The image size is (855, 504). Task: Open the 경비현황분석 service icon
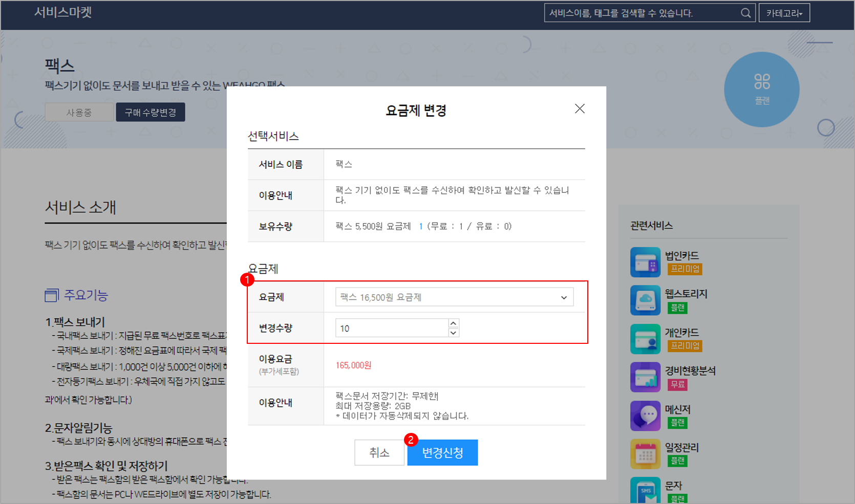pos(645,377)
